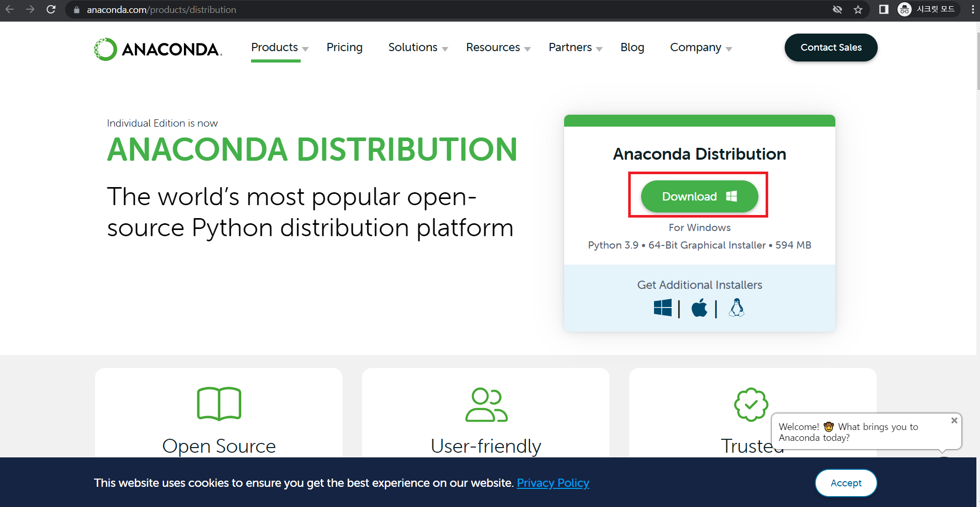The height and width of the screenshot is (507, 980).
Task: Open the Resources menu
Action: [x=493, y=48]
